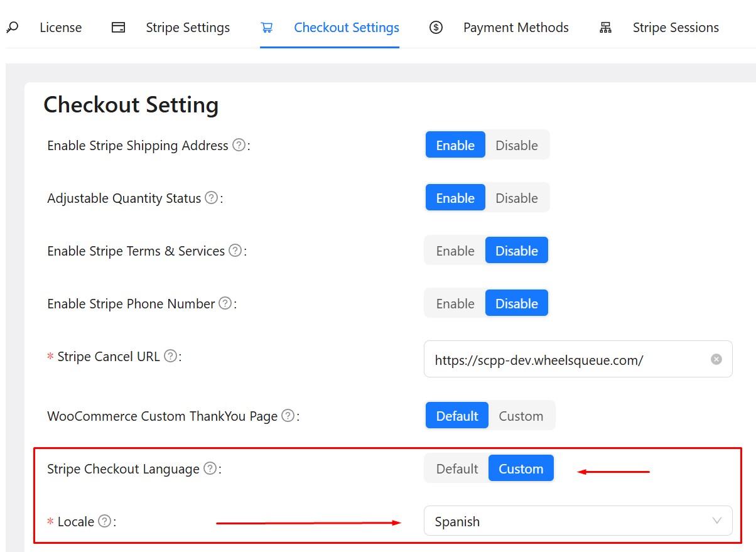Click help icon beside Stripe Checkout Language
The height and width of the screenshot is (552, 756).
(x=210, y=468)
